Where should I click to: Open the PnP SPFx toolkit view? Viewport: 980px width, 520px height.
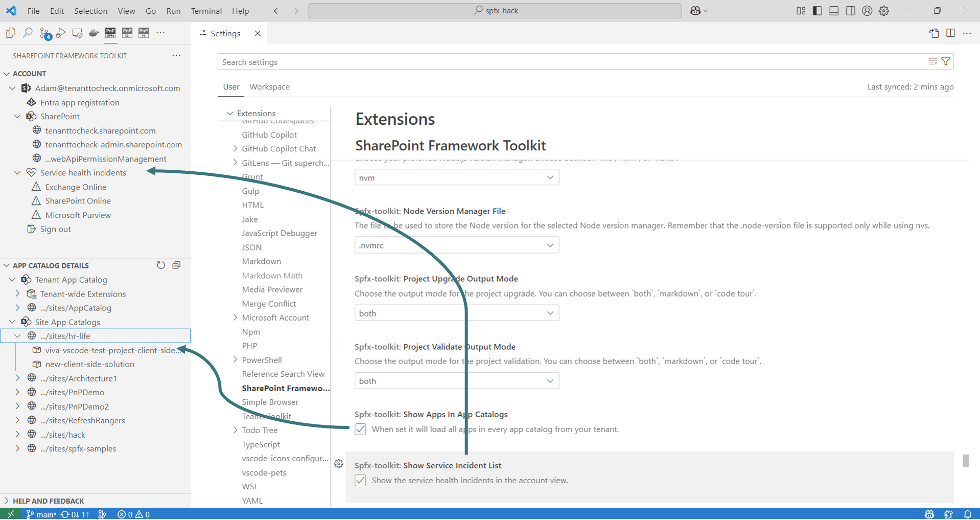(x=110, y=33)
